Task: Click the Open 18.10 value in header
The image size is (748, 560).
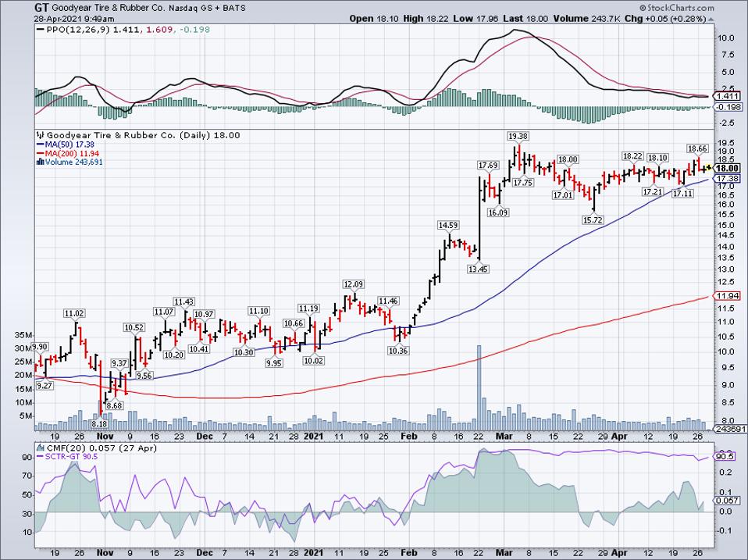Action: coord(372,19)
